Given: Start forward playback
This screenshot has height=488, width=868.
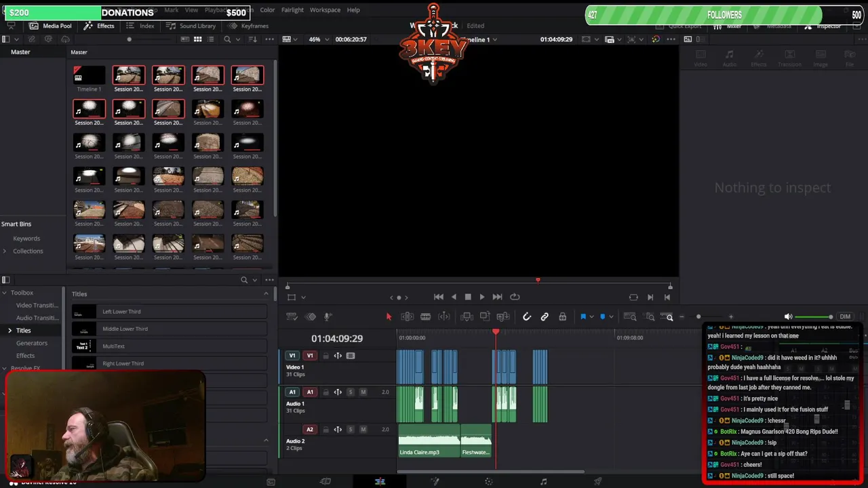Looking at the screenshot, I should click(x=482, y=297).
